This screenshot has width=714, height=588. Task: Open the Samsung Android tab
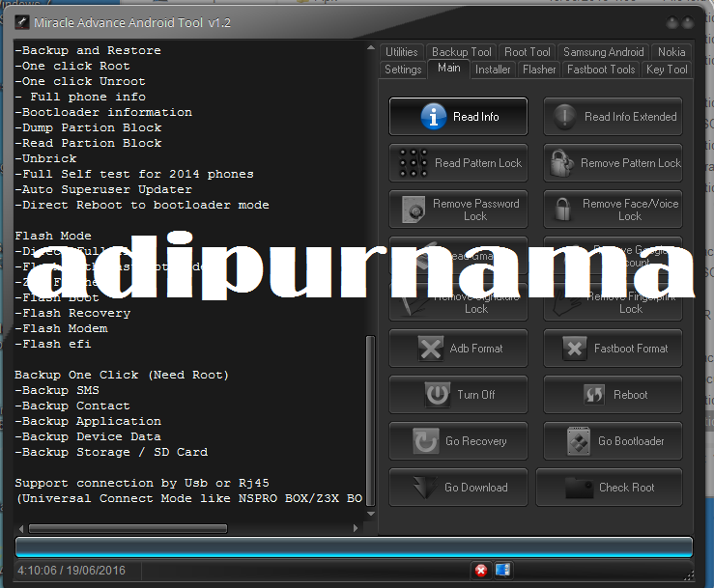click(x=603, y=52)
